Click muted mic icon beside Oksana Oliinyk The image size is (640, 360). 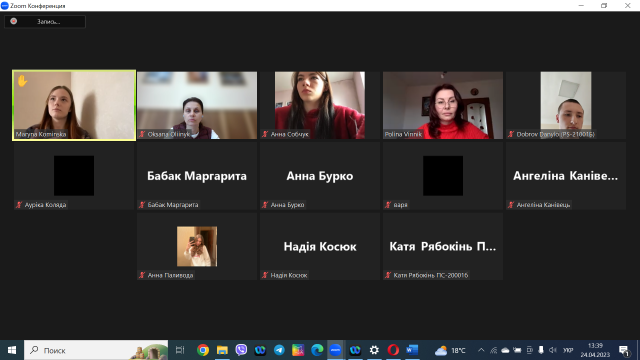142,134
